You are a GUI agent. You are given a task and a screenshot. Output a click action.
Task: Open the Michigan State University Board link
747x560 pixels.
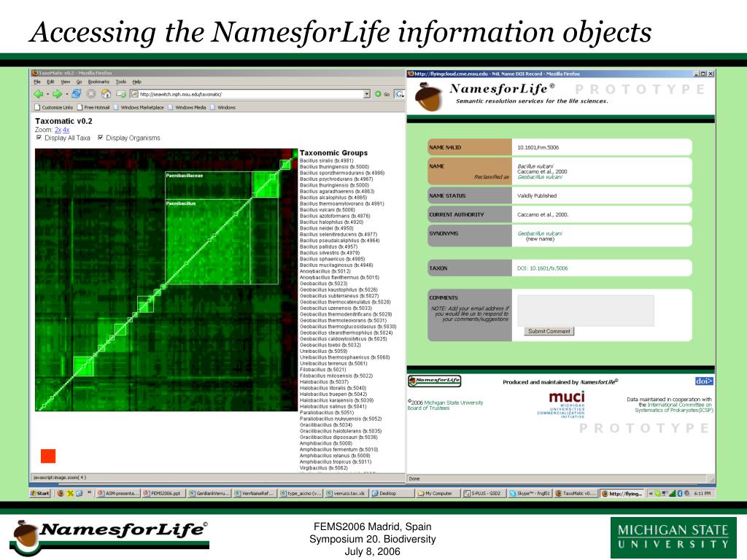445,405
